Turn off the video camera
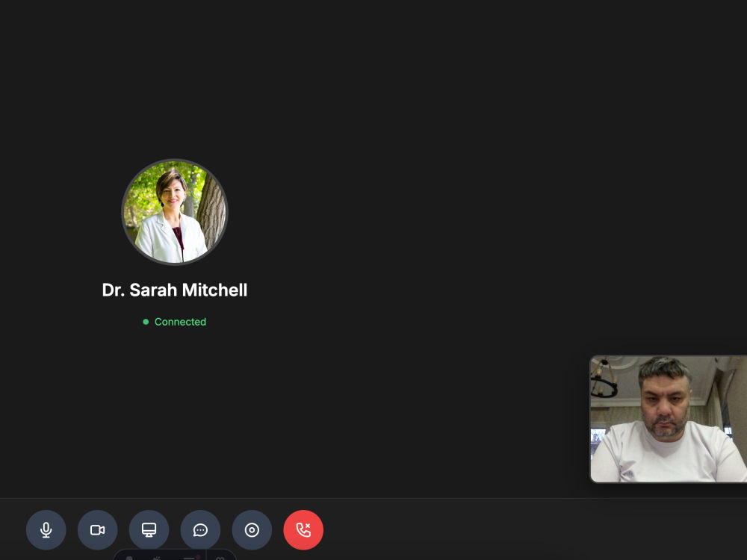 click(98, 529)
